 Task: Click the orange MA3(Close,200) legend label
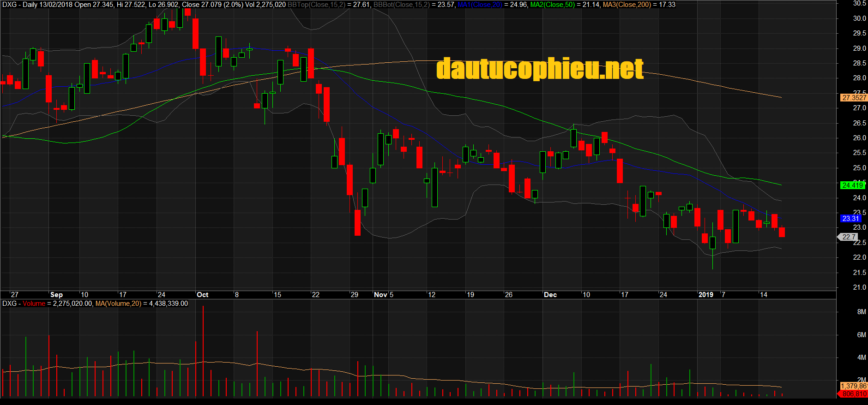tap(627, 5)
